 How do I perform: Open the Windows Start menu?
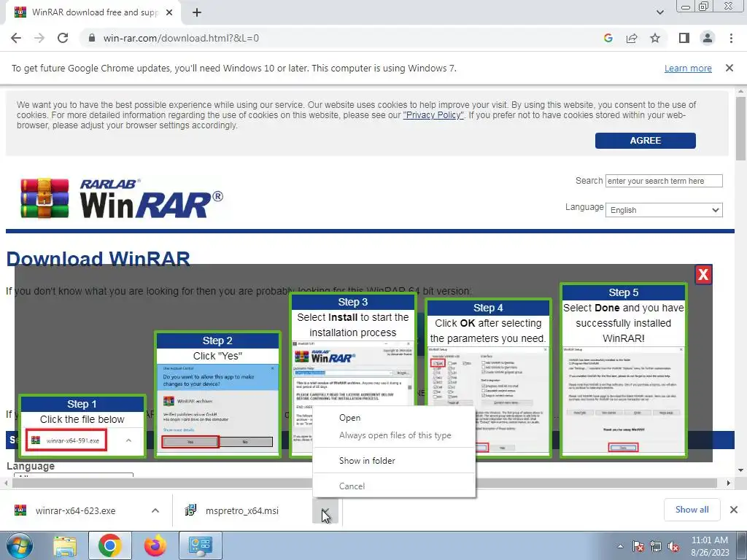(19, 545)
